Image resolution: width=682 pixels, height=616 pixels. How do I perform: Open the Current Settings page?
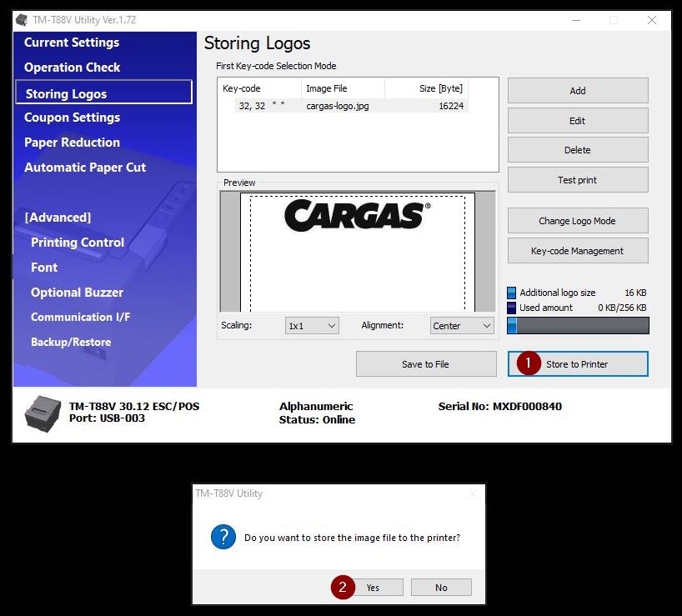[72, 43]
